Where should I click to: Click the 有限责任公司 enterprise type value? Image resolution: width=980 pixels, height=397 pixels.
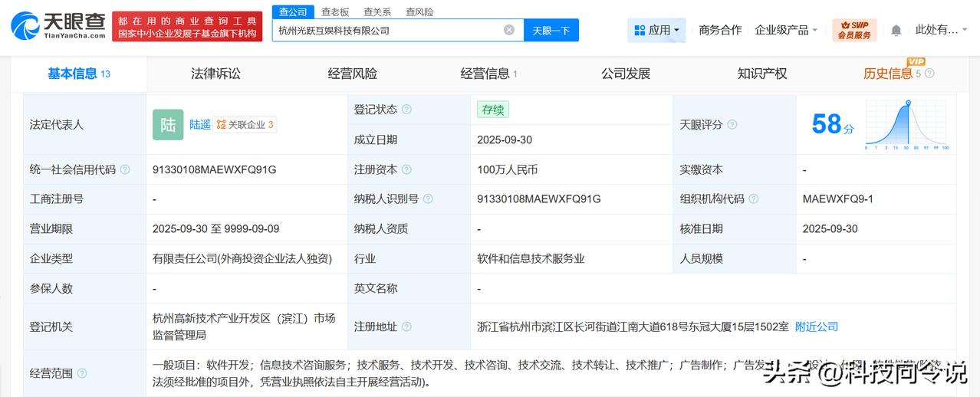point(242,259)
